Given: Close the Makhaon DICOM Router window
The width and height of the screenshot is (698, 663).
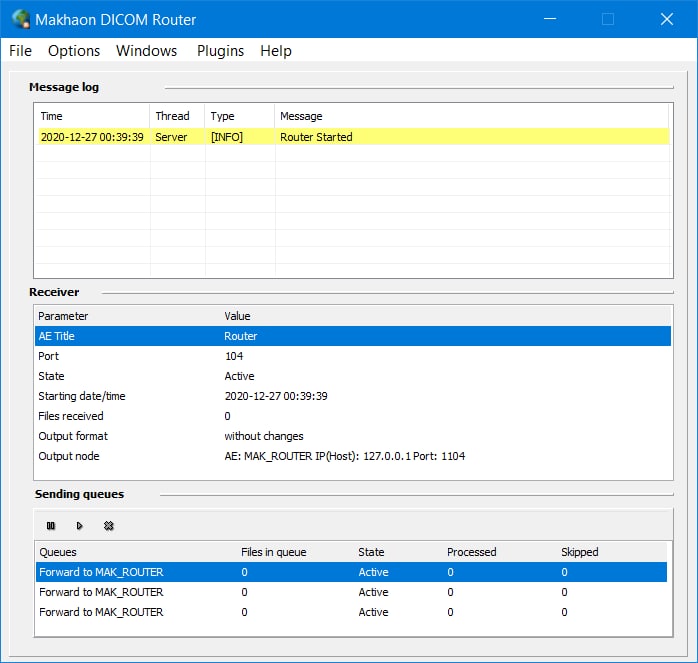Looking at the screenshot, I should click(x=667, y=19).
